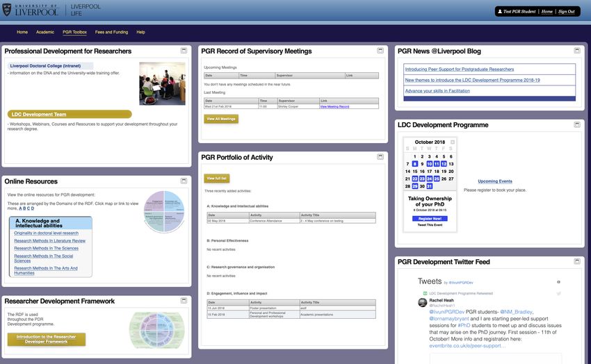
Task: Click Introduction to the Researcher Developer Framework button
Action: [x=47, y=339]
